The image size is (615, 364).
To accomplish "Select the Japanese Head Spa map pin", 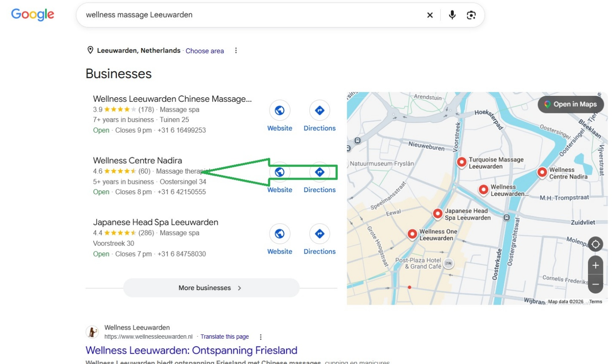I will tap(438, 214).
